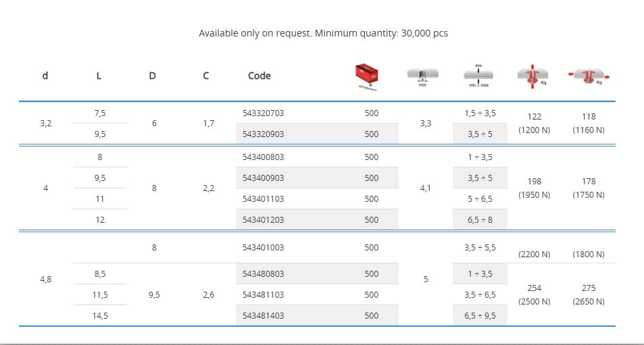Screen dimensions: 644x345
Task: Click the lowercase d column header
Action: [45, 76]
